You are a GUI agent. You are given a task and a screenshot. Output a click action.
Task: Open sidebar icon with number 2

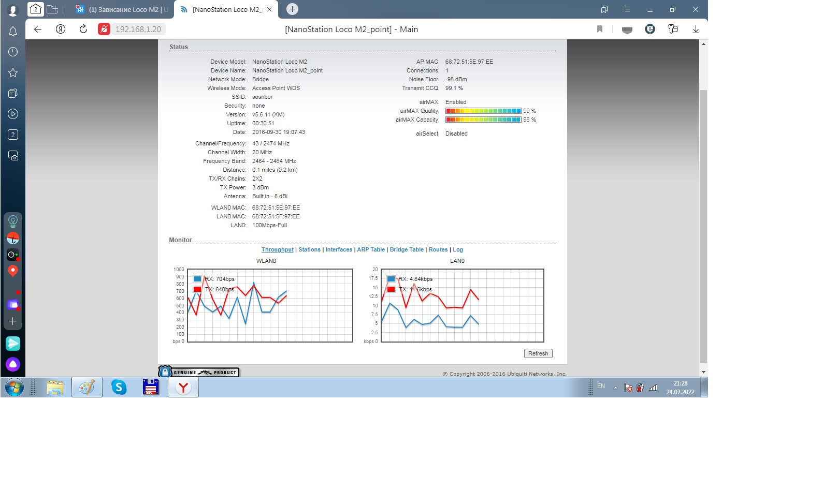tap(13, 135)
